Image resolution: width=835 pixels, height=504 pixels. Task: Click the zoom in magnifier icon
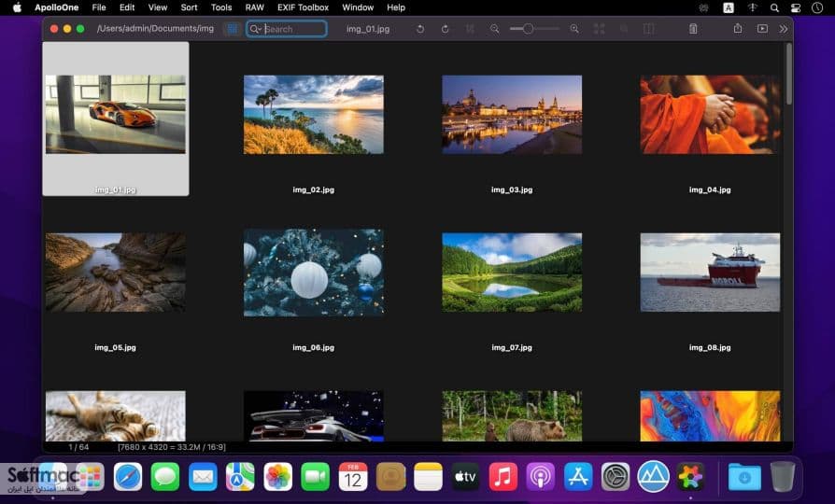[x=574, y=29]
